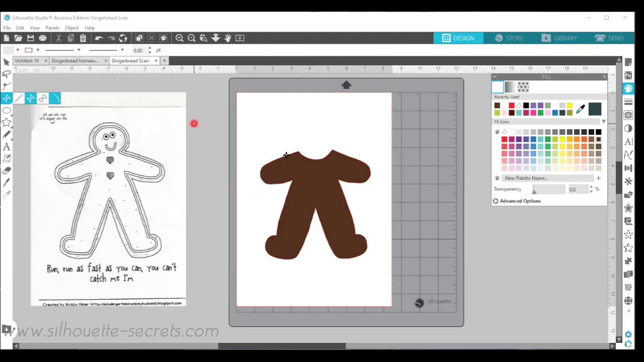Select the Text tool letter A

point(7,147)
